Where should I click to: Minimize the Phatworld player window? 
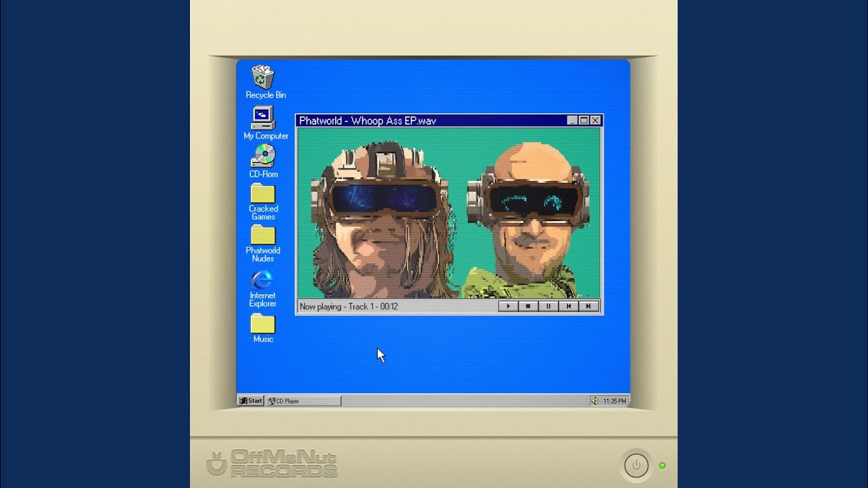pyautogui.click(x=572, y=121)
